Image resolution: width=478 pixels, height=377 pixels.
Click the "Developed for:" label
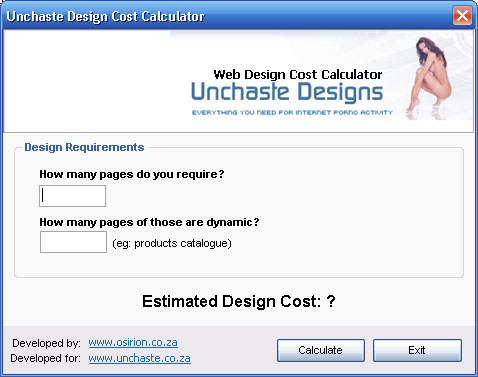coord(45,358)
